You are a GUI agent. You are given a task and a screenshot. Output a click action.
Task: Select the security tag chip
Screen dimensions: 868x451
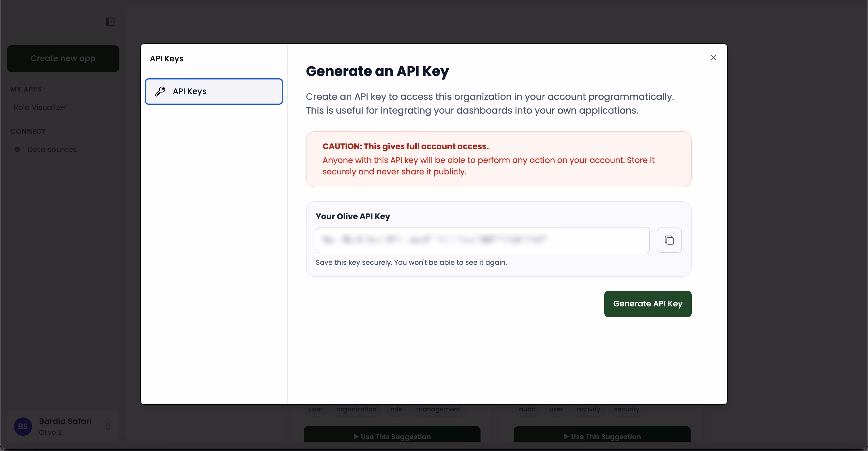pyautogui.click(x=626, y=409)
